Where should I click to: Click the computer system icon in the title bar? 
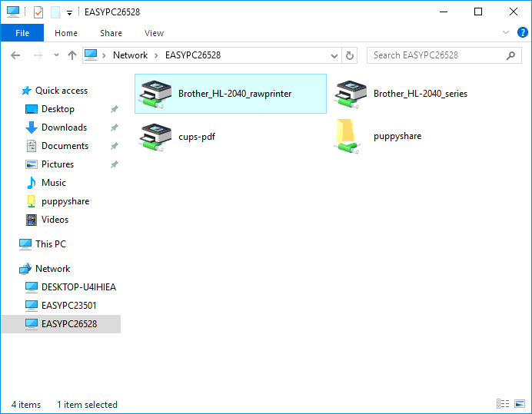pos(13,12)
